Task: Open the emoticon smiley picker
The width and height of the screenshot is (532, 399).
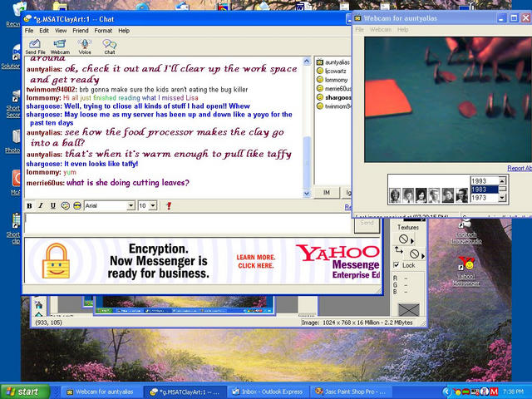Action: click(65, 205)
